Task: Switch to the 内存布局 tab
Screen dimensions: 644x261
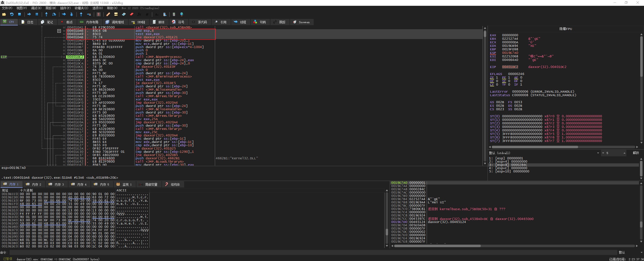Action: [89, 22]
